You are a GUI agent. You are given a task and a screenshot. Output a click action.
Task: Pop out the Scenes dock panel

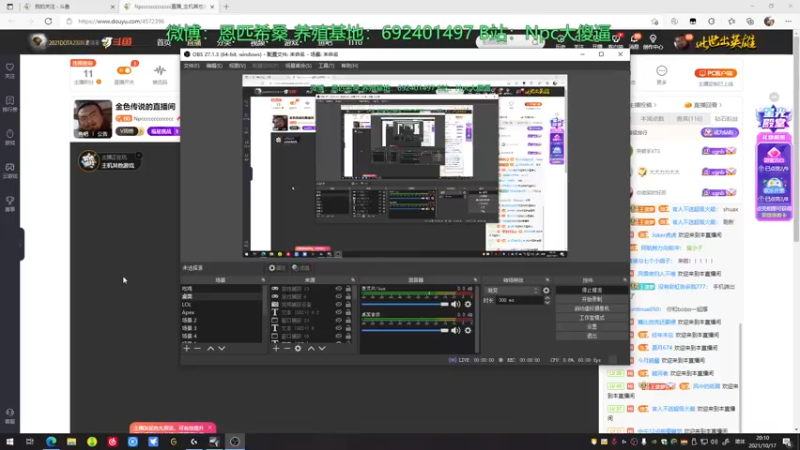(263, 280)
